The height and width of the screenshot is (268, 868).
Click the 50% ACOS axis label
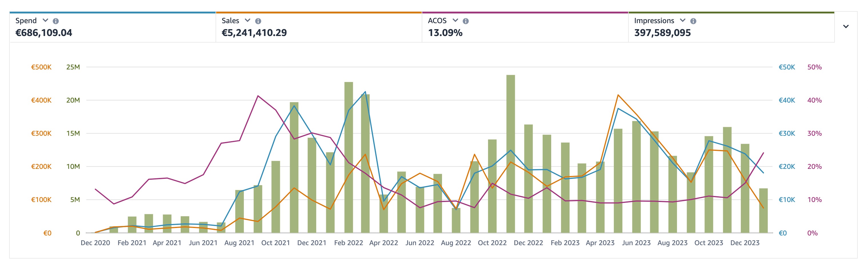pos(815,67)
